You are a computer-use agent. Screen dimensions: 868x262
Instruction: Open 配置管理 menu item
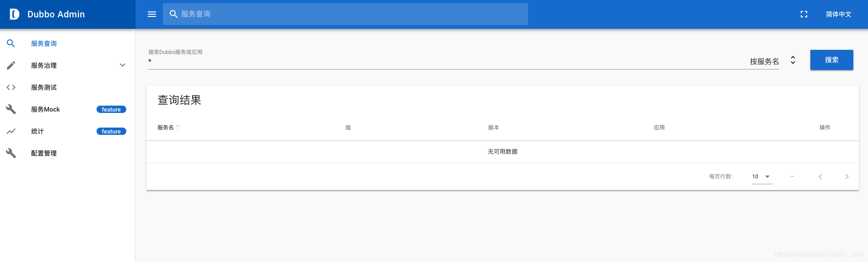pyautogui.click(x=68, y=153)
